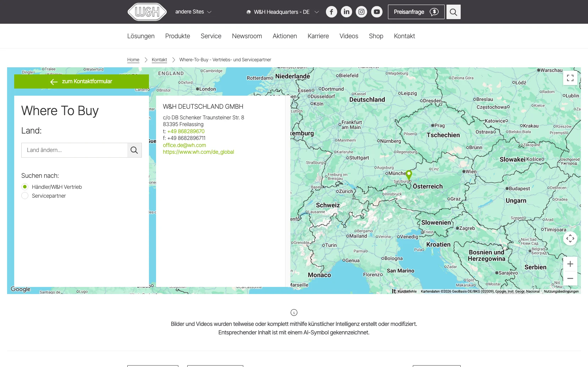Image resolution: width=588 pixels, height=367 pixels.
Task: Click the Kroatien label on map
Action: click(x=438, y=244)
